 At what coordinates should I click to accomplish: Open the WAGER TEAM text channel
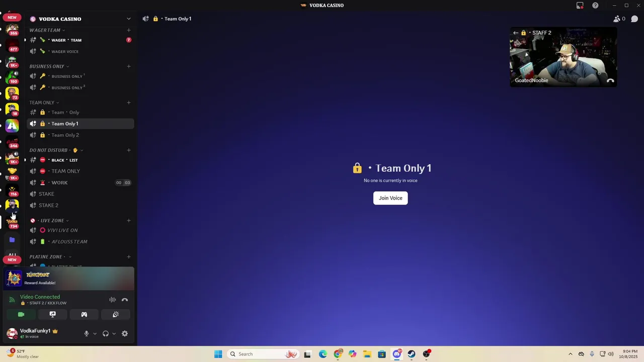[x=80, y=40]
